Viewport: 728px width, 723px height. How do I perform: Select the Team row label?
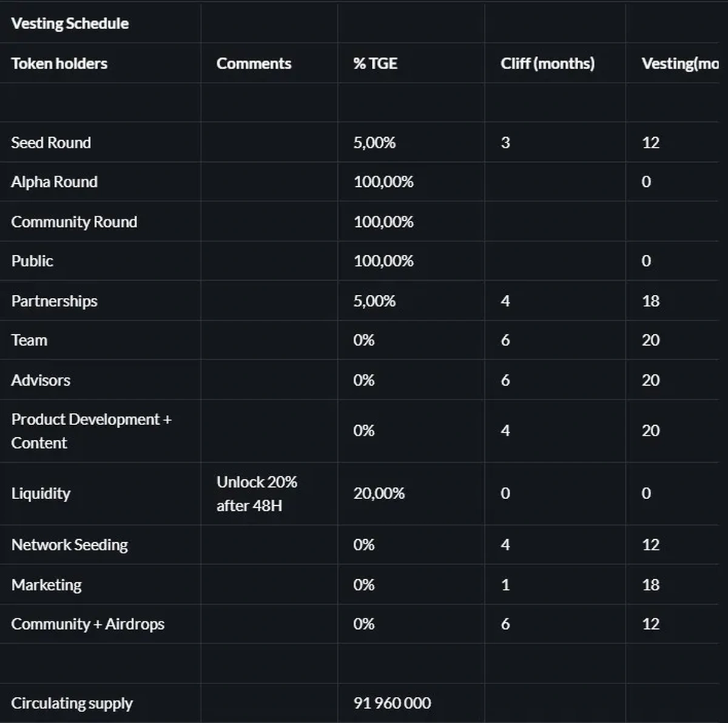click(x=29, y=340)
